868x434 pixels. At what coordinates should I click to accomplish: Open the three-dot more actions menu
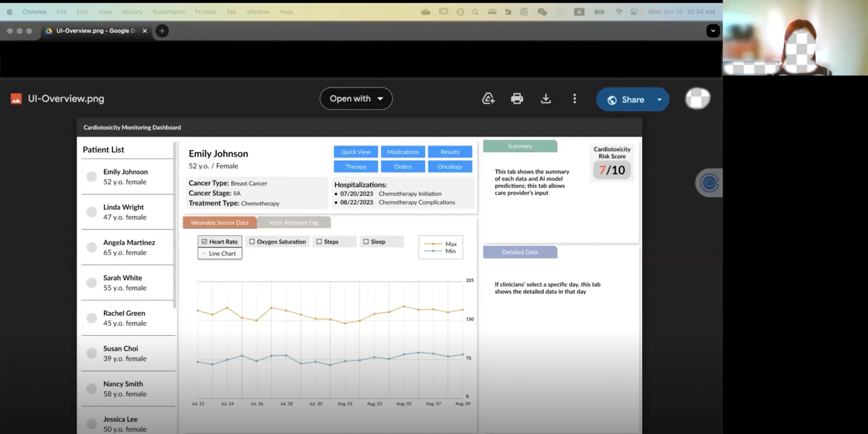tap(574, 99)
